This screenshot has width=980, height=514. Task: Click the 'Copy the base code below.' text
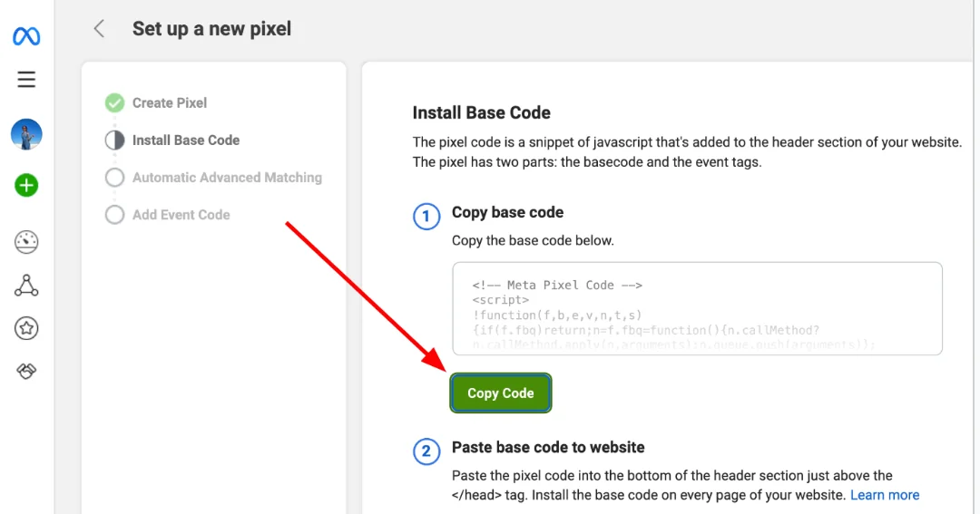533,240
